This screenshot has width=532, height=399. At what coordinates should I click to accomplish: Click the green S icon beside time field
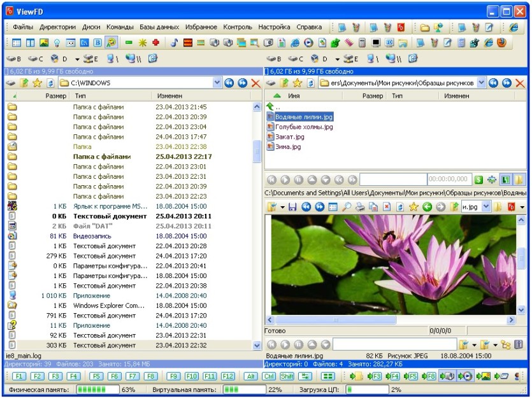point(478,179)
